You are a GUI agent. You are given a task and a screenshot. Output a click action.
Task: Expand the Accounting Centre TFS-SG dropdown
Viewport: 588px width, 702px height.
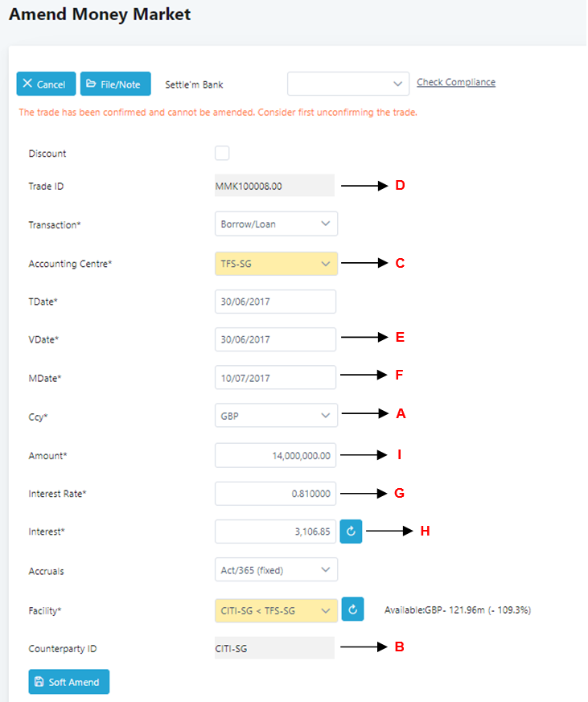pyautogui.click(x=276, y=263)
